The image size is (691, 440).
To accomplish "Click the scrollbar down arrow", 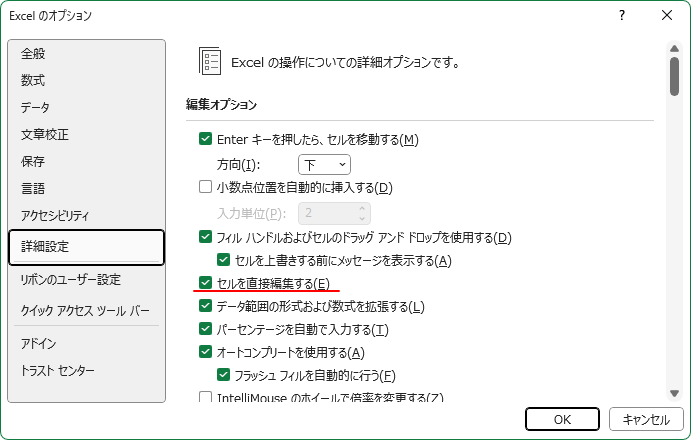I will [674, 393].
